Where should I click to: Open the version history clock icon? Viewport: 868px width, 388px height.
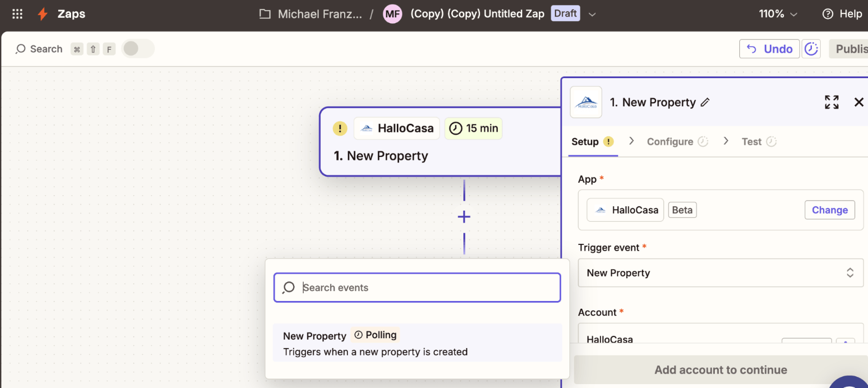[811, 49]
